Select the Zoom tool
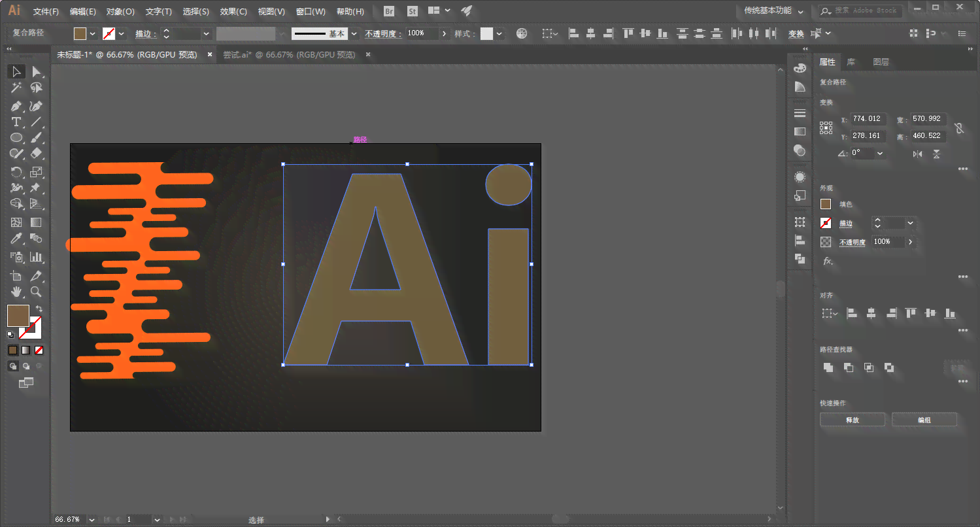Image resolution: width=980 pixels, height=527 pixels. (37, 292)
